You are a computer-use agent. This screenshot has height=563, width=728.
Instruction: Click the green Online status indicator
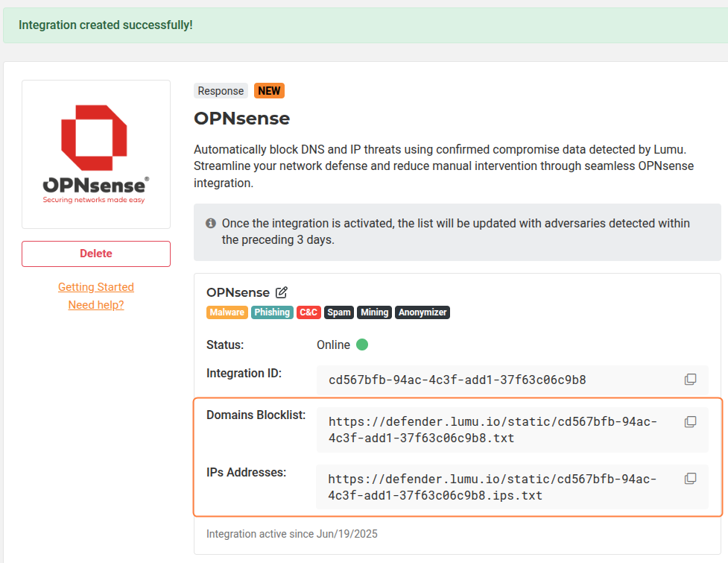tap(362, 345)
